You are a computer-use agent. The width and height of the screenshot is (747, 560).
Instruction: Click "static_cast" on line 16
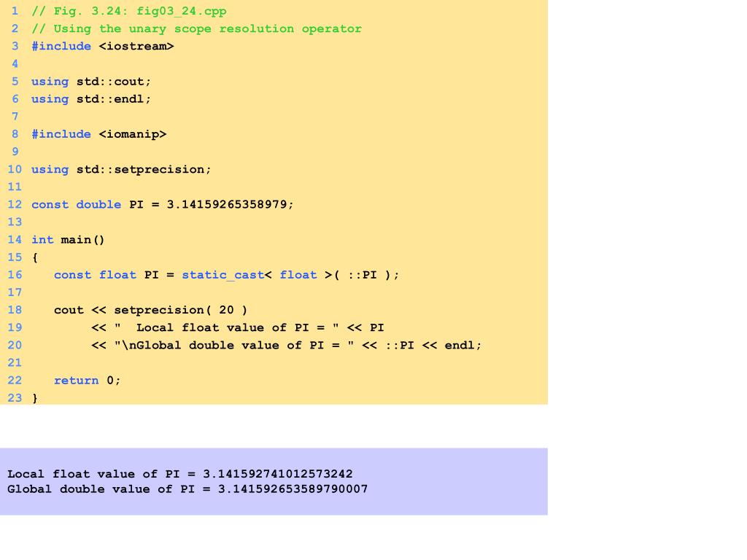pos(223,275)
